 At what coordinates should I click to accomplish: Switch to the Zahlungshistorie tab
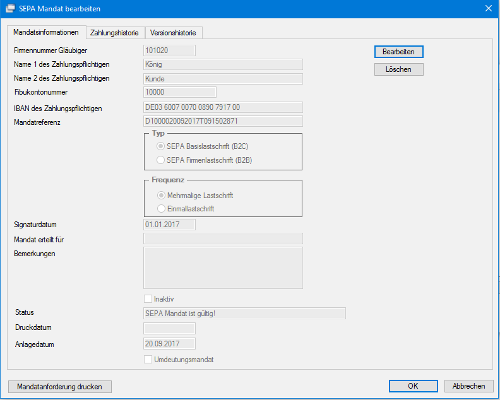coord(115,33)
